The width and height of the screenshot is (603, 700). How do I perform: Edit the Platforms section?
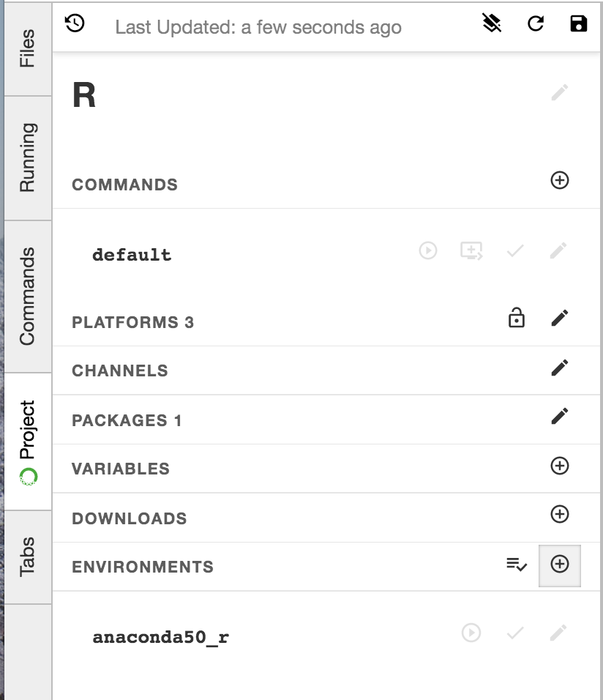click(560, 319)
